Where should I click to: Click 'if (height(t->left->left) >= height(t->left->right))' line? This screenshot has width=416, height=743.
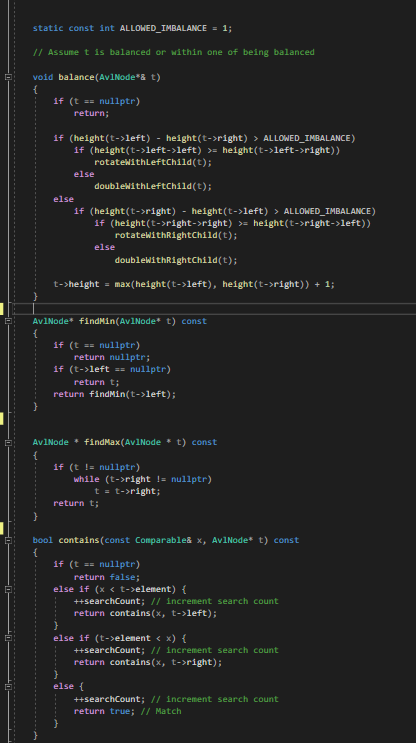[x=207, y=150]
